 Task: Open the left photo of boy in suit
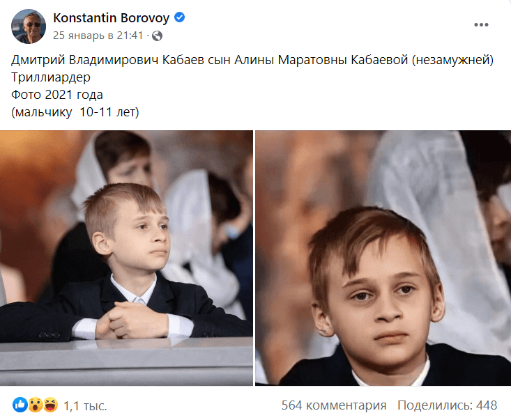click(126, 258)
